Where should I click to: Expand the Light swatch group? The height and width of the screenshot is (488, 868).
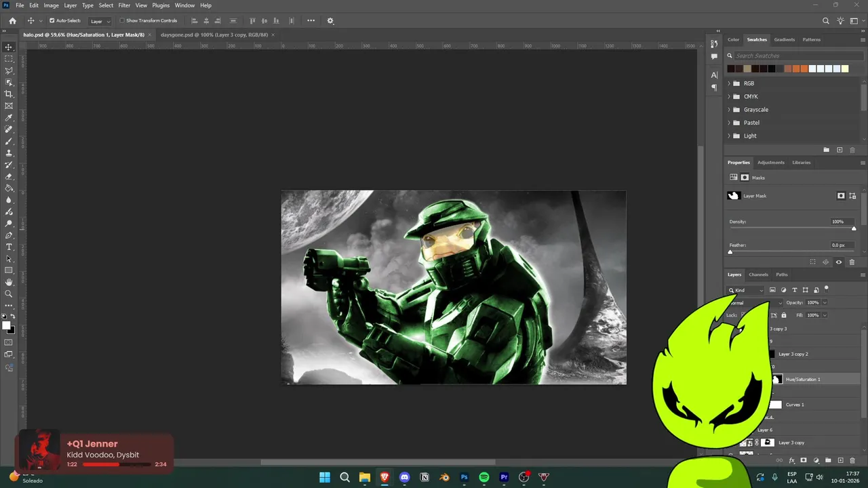(729, 136)
